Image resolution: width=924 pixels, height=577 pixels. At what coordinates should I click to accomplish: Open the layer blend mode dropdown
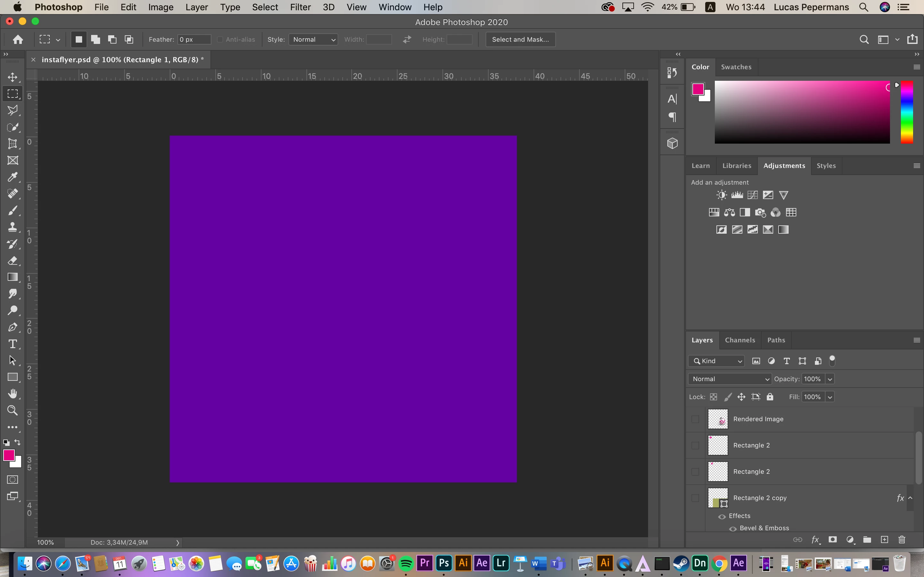pyautogui.click(x=730, y=379)
